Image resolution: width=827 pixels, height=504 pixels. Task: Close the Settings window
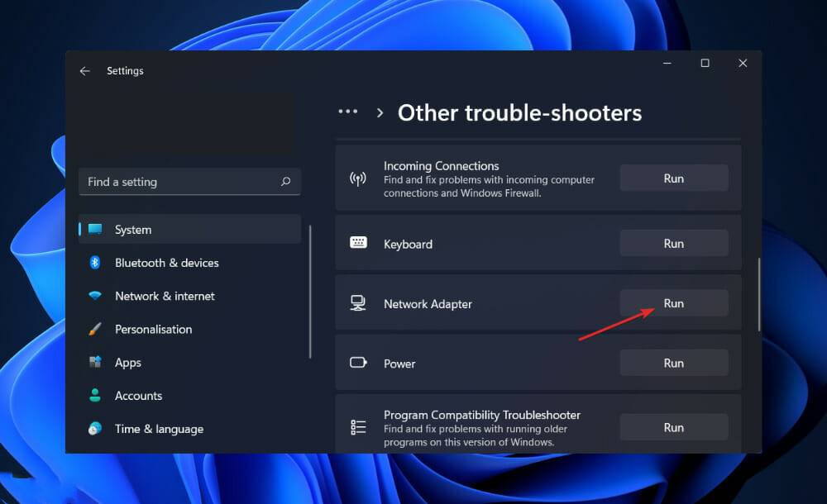click(743, 64)
